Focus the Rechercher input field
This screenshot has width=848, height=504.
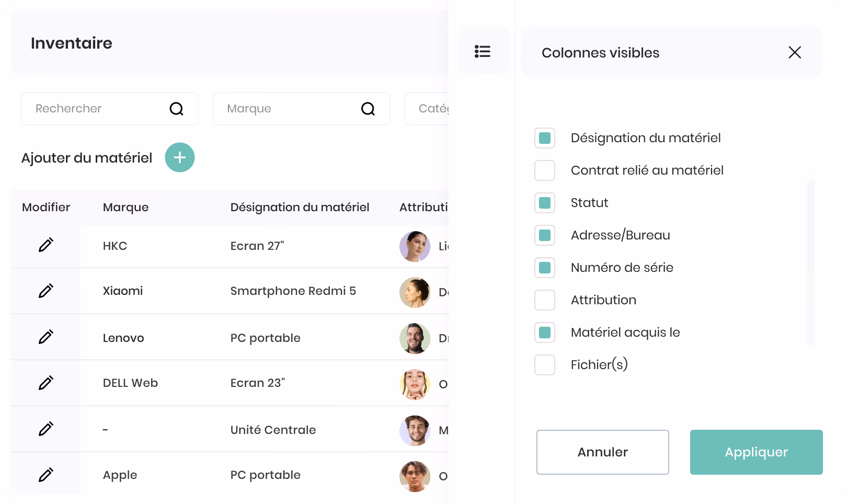[x=110, y=109]
